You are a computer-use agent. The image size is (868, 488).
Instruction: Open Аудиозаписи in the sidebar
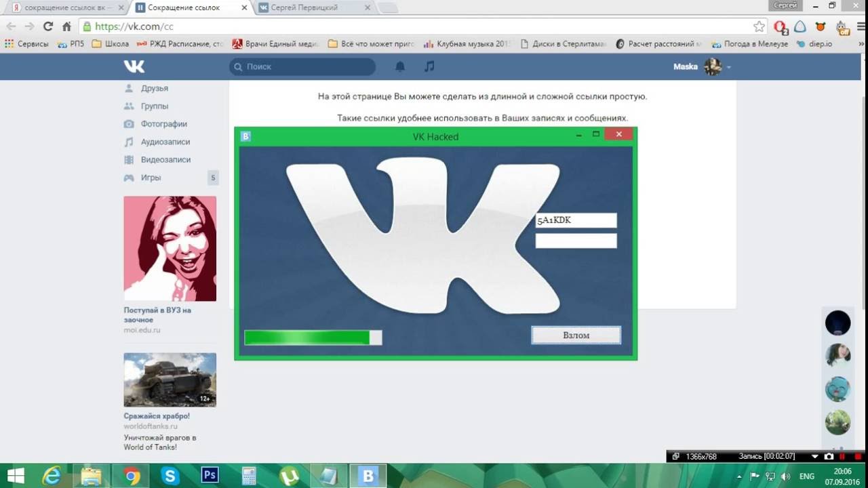pos(165,142)
